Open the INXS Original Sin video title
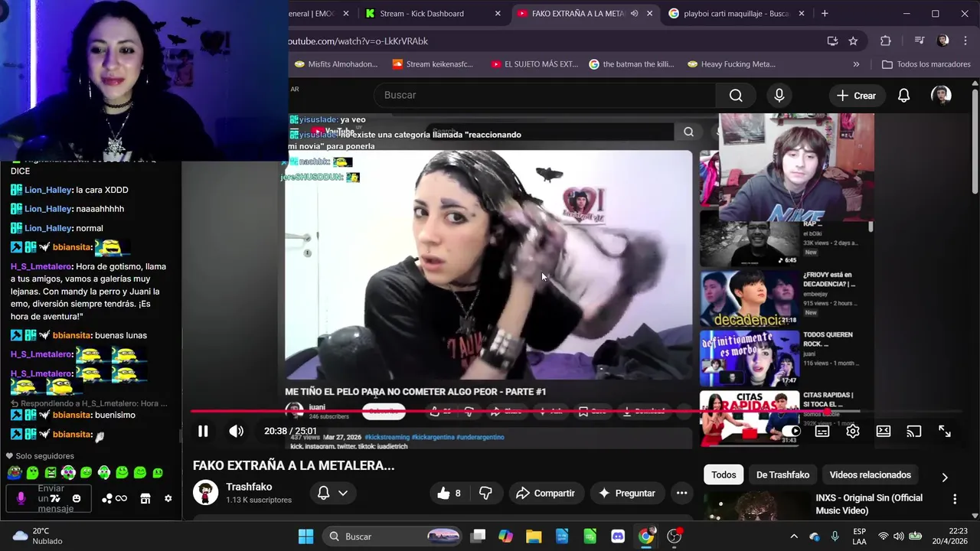The width and height of the screenshot is (980, 551). (869, 504)
